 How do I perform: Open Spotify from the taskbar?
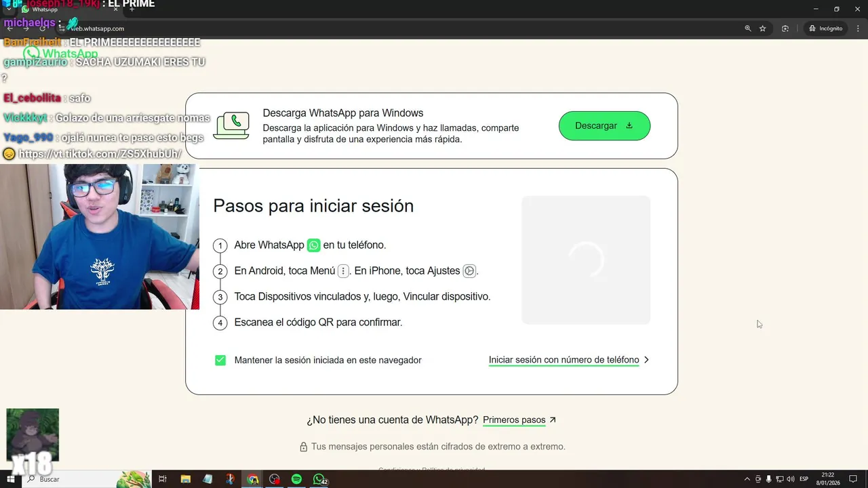(x=296, y=479)
